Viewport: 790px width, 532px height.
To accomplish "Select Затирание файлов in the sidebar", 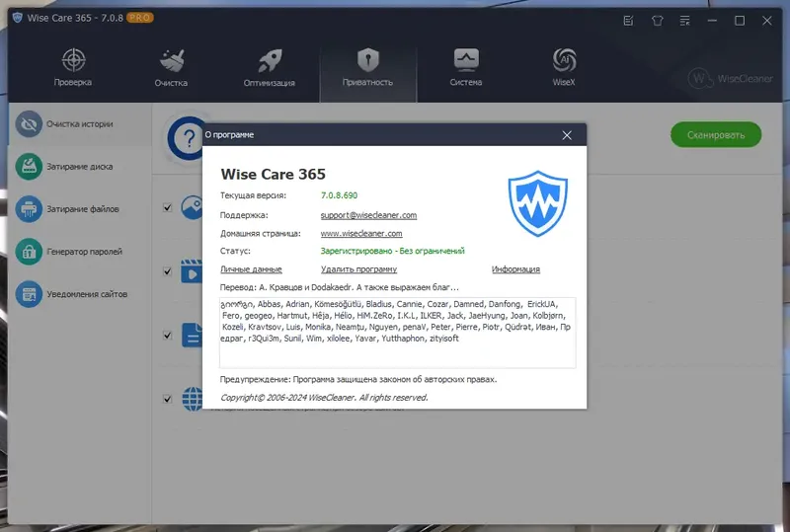I will 80,208.
